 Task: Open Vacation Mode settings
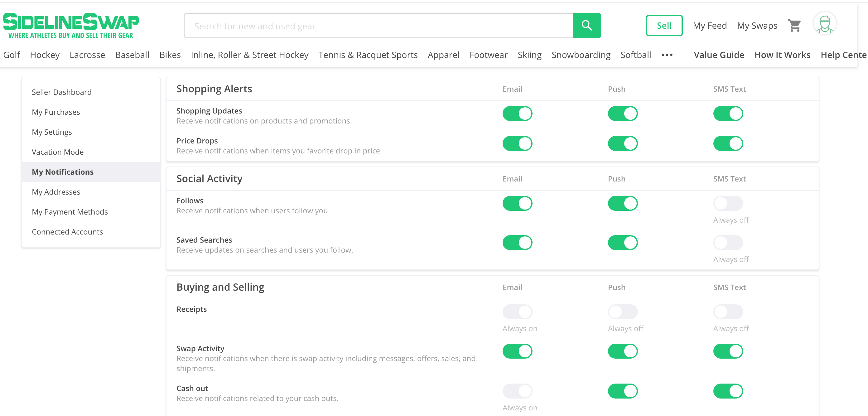[x=91, y=152]
